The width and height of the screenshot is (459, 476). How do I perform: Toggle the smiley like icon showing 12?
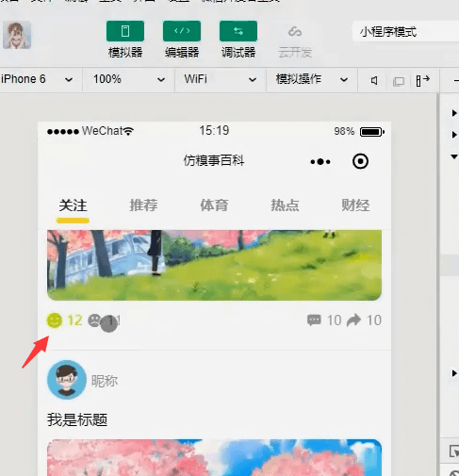coord(55,320)
